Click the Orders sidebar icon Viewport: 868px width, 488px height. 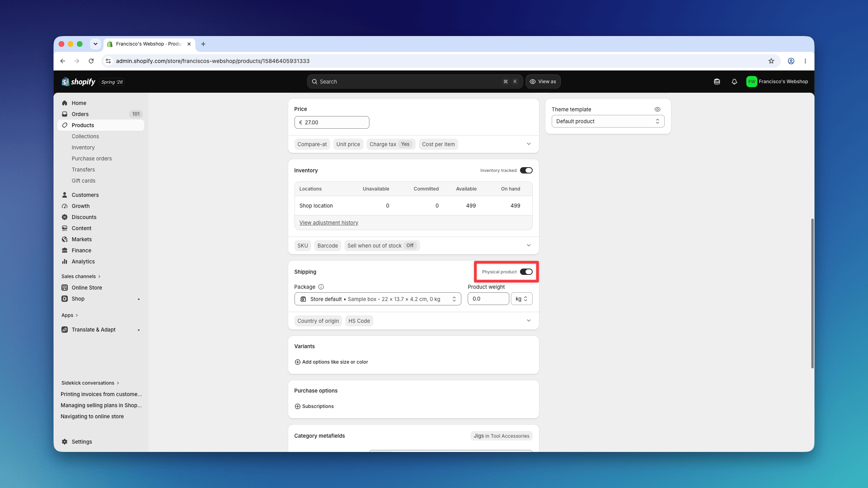[65, 114]
